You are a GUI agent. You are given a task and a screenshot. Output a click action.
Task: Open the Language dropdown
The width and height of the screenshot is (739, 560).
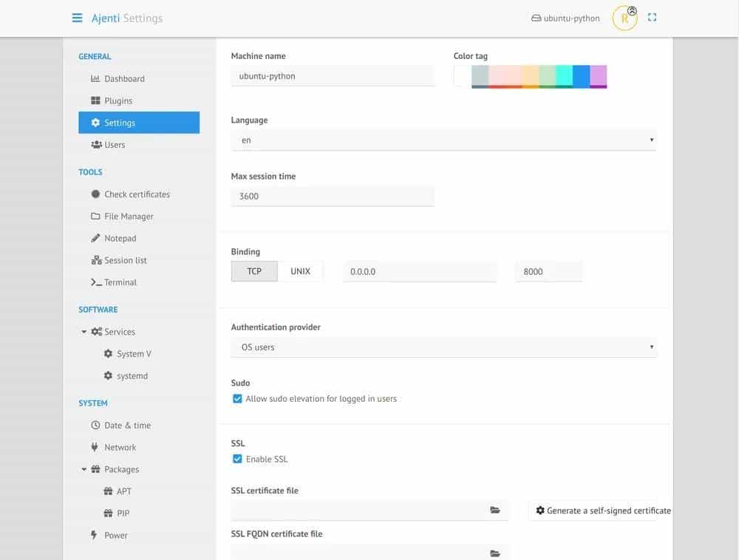pyautogui.click(x=443, y=140)
